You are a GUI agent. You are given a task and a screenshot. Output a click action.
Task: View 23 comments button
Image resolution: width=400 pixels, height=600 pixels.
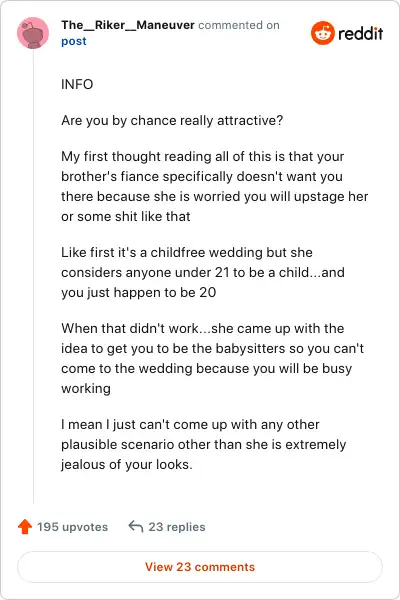pyautogui.click(x=200, y=567)
